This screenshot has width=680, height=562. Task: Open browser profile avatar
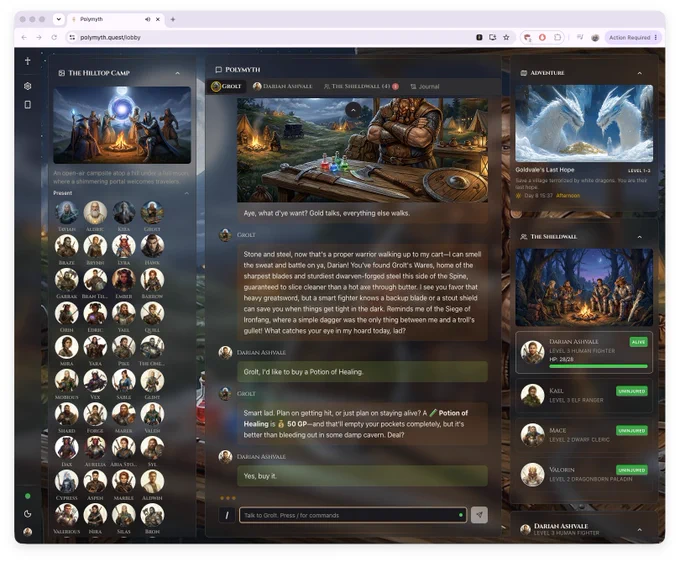click(595, 37)
